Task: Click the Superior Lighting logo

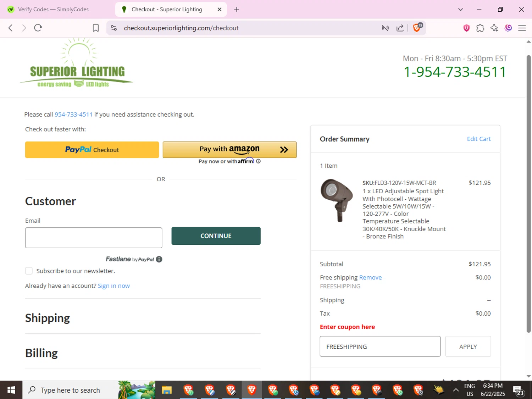Action: tap(77, 63)
